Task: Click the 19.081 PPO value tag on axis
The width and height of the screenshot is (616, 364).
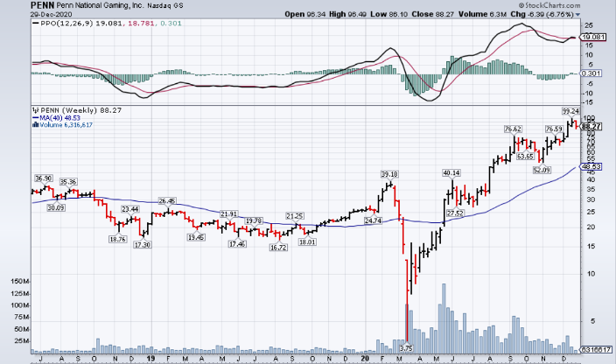Action: tap(593, 38)
